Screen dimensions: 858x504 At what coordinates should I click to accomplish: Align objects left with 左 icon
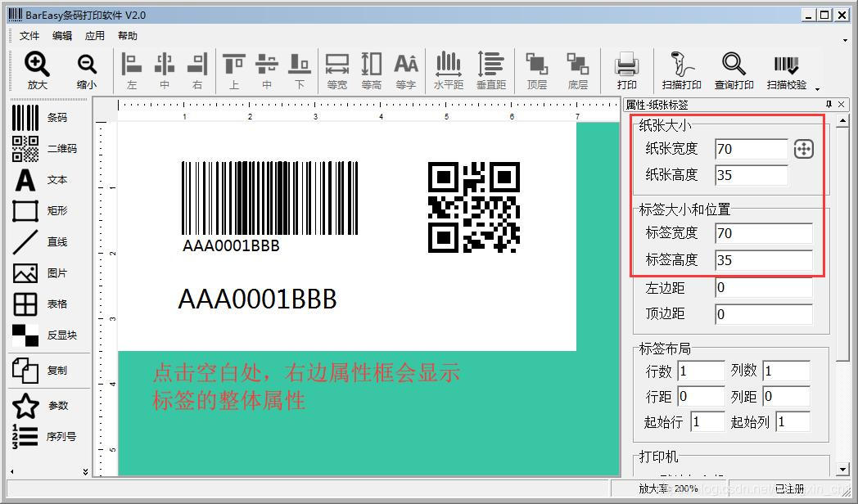pos(131,70)
